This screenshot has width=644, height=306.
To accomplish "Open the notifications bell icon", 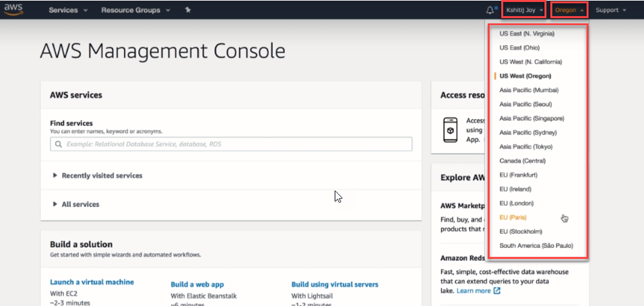I will pos(490,10).
